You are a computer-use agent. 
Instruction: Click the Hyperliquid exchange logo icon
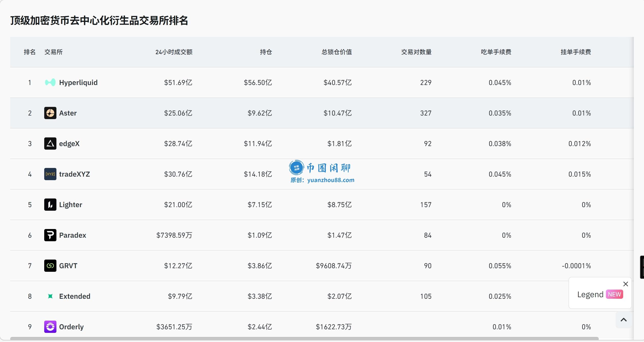pos(50,82)
